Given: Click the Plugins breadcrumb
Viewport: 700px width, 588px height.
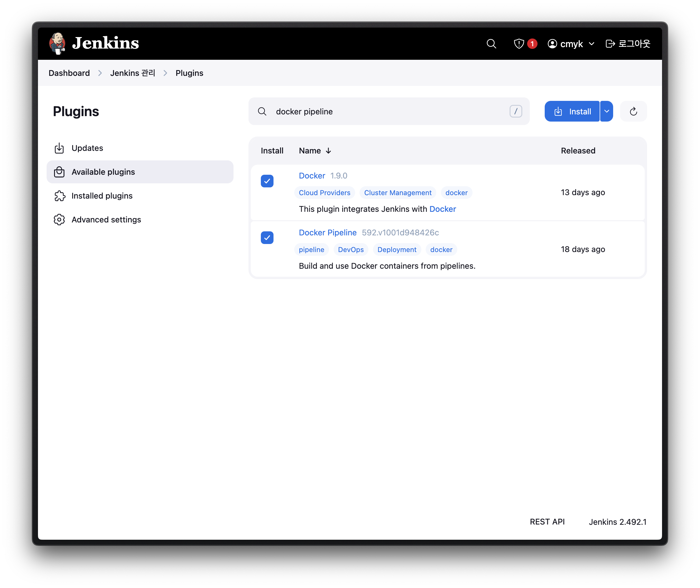Looking at the screenshot, I should (189, 73).
